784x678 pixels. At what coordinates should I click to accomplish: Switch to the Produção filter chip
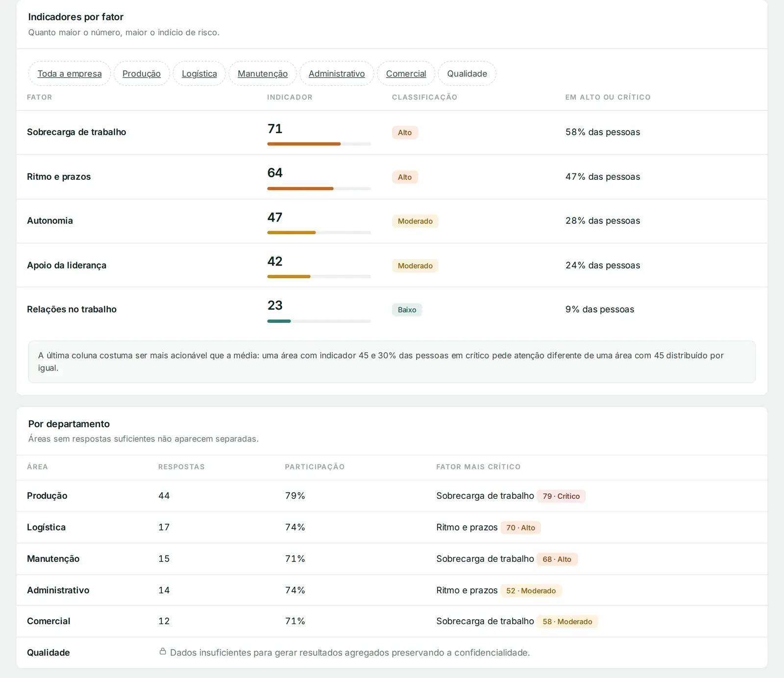point(142,73)
